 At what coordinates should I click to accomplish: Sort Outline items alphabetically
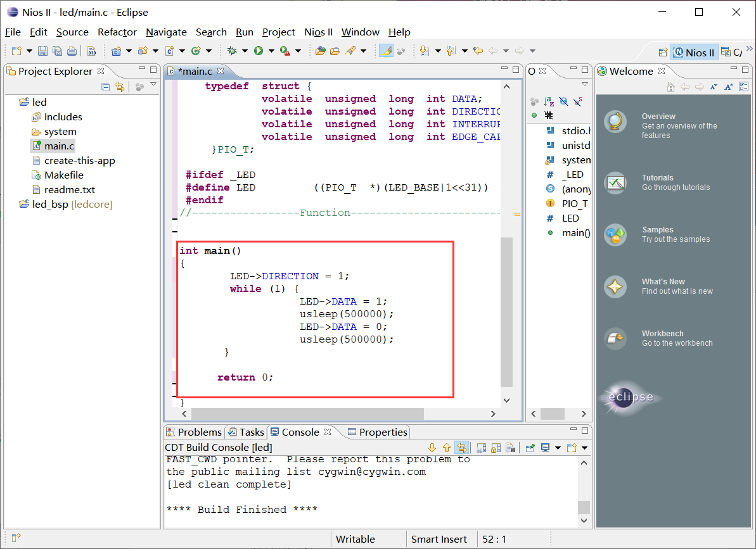549,101
